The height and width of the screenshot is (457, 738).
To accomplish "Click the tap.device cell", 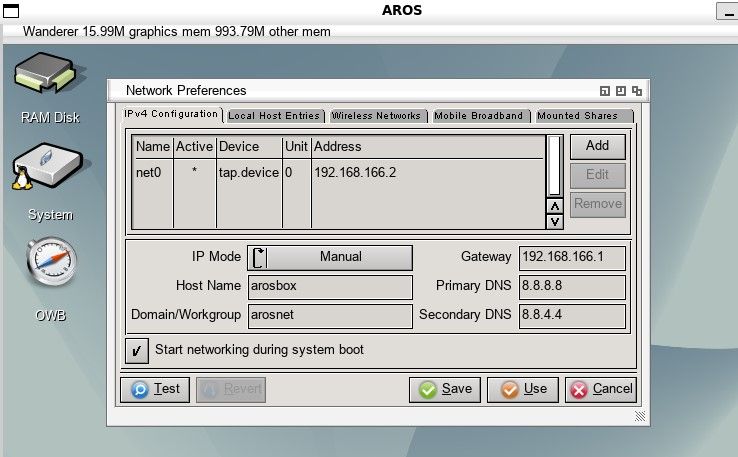I will (x=249, y=173).
